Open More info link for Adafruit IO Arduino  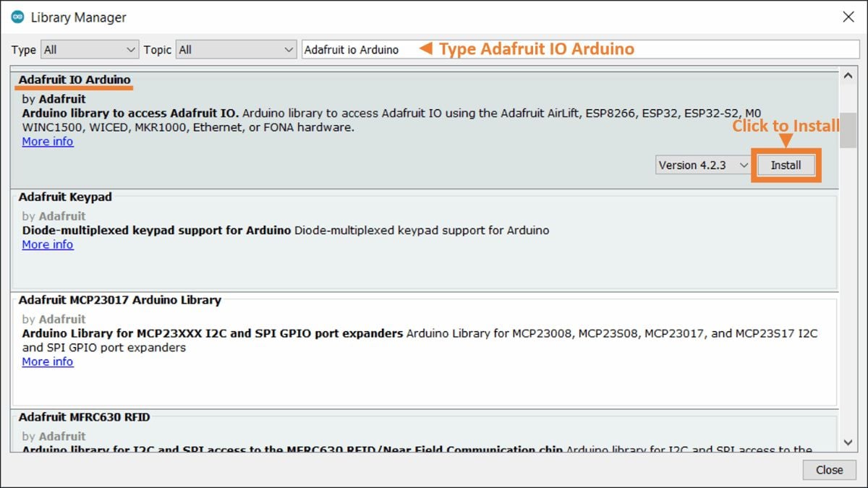pos(48,142)
